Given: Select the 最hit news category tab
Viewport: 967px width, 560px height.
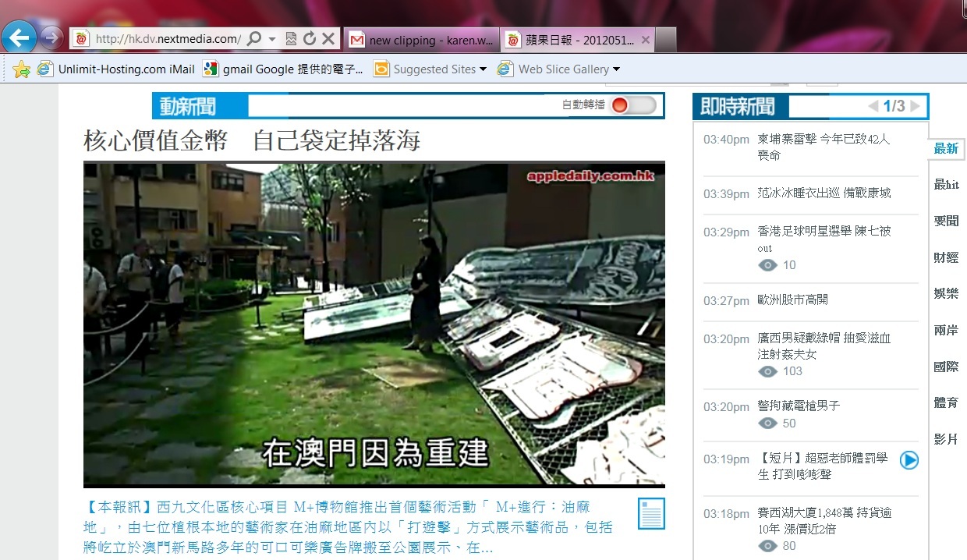Looking at the screenshot, I should [946, 185].
